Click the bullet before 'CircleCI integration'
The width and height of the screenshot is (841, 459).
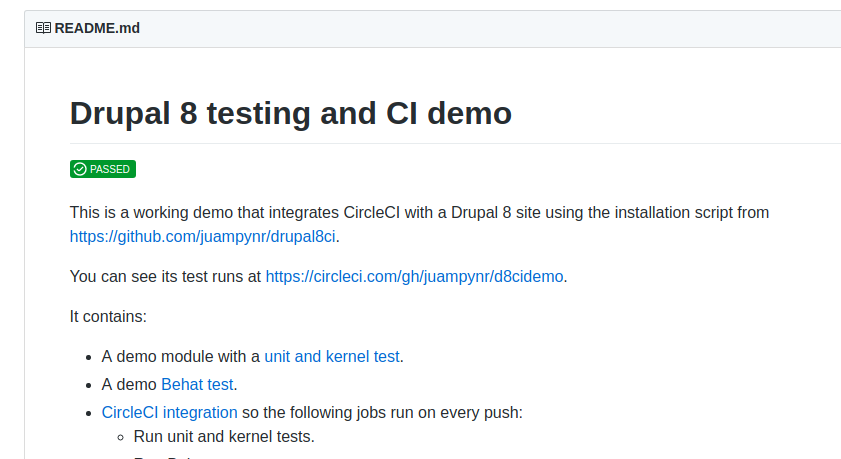89,413
